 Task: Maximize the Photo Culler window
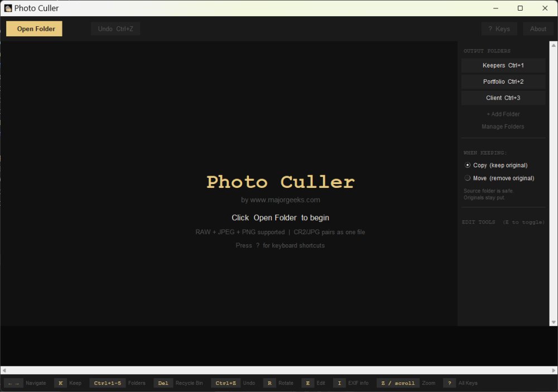[x=520, y=8]
